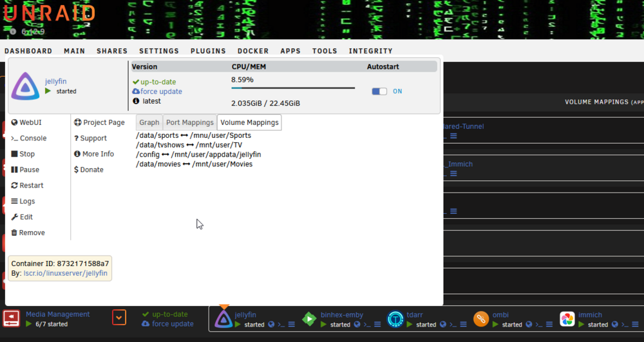This screenshot has width=644, height=342.
Task: Open the Shares page
Action: 112,51
